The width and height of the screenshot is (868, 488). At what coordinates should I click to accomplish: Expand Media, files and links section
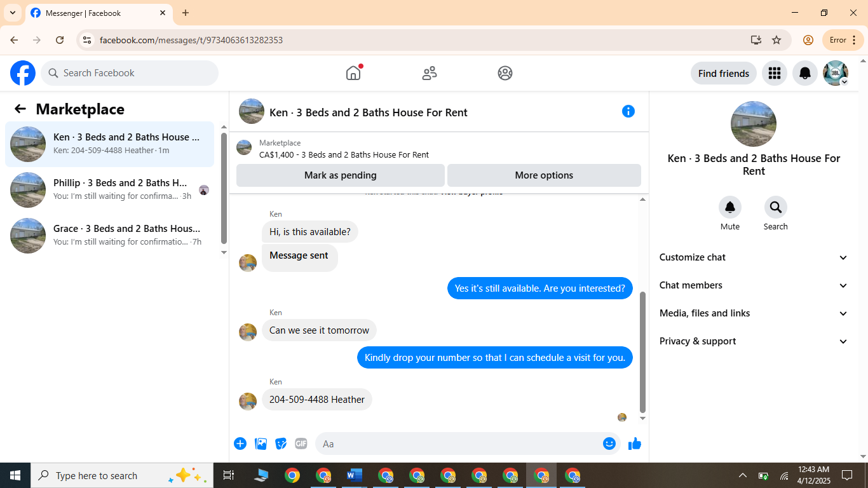point(754,313)
